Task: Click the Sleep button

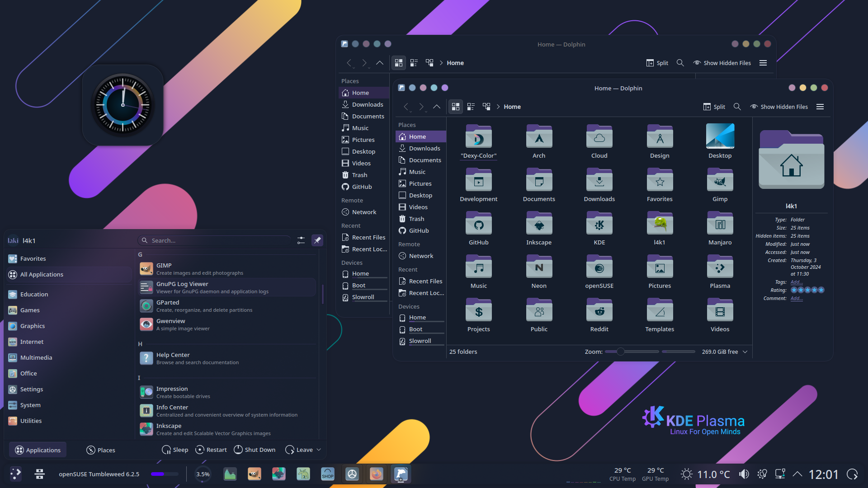Action: click(175, 450)
